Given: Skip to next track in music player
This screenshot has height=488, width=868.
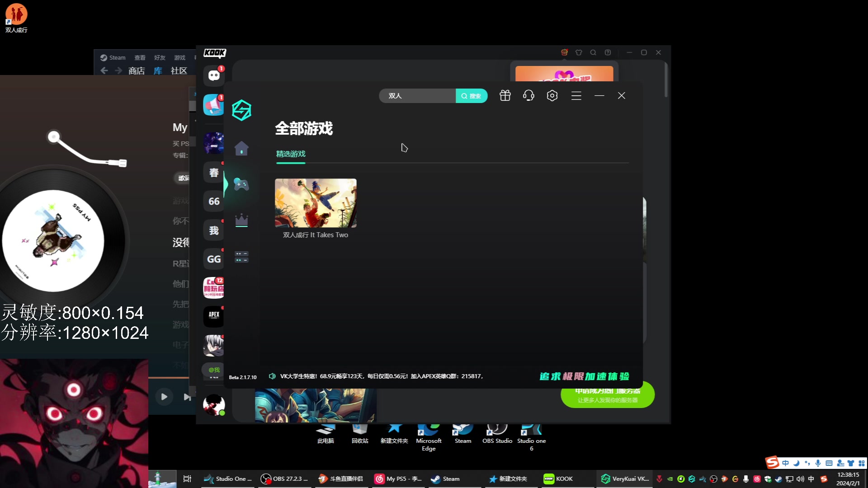Looking at the screenshot, I should 187,397.
